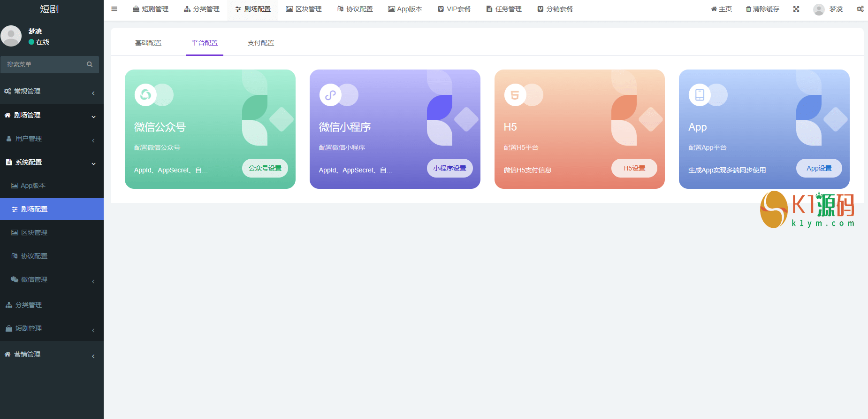Select the 平台配置 tab
868x419 pixels.
click(x=205, y=43)
